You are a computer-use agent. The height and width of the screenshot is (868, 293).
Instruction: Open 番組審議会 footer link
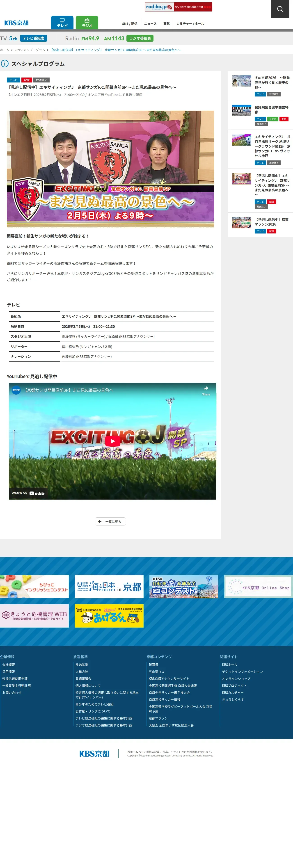[x=83, y=679]
